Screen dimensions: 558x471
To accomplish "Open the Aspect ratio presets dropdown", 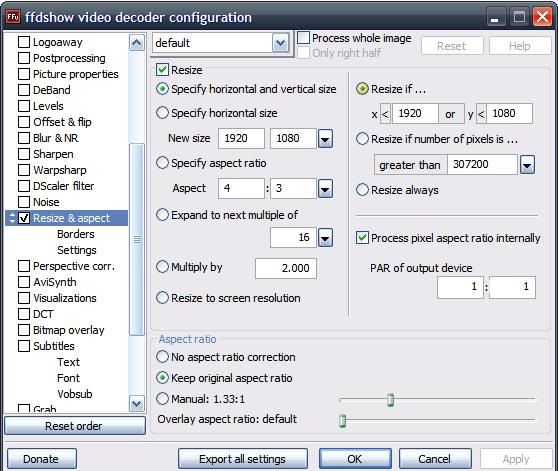I will point(325,189).
